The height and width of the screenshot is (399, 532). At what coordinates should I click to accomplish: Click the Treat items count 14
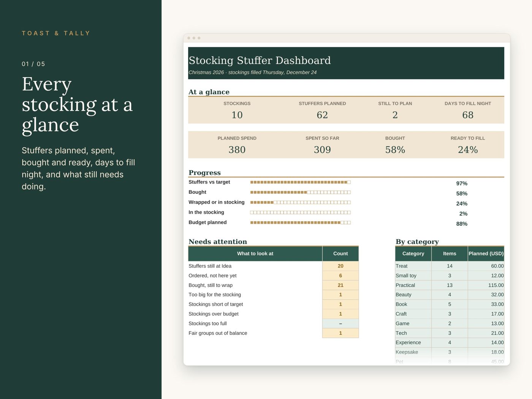pyautogui.click(x=450, y=266)
